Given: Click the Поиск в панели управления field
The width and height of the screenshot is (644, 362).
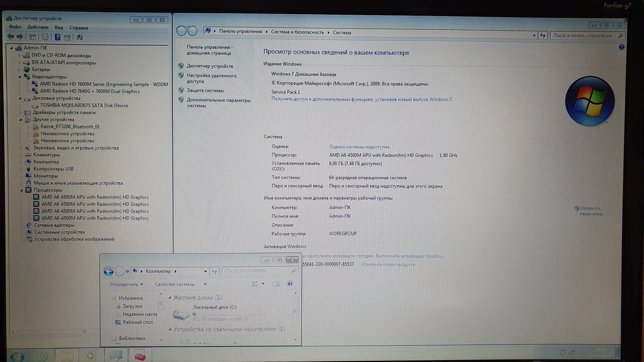Looking at the screenshot, I should pyautogui.click(x=583, y=36).
